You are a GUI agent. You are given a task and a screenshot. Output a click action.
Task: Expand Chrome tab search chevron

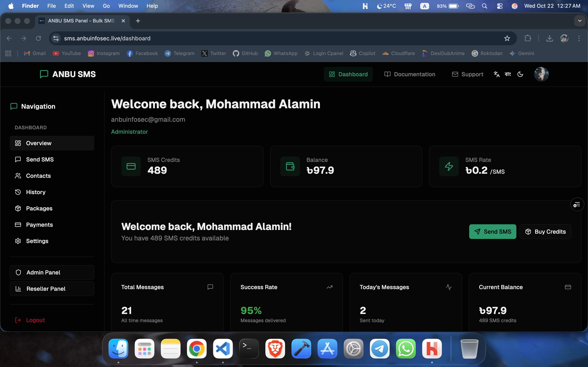click(580, 21)
